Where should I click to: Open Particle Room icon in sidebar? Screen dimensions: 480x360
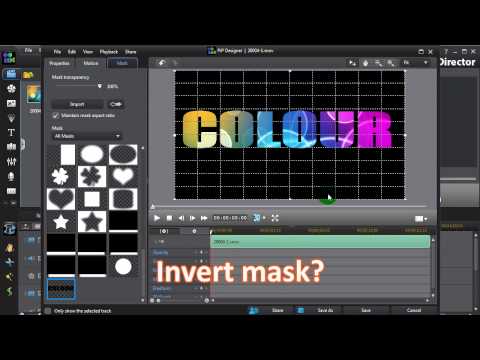[11, 118]
